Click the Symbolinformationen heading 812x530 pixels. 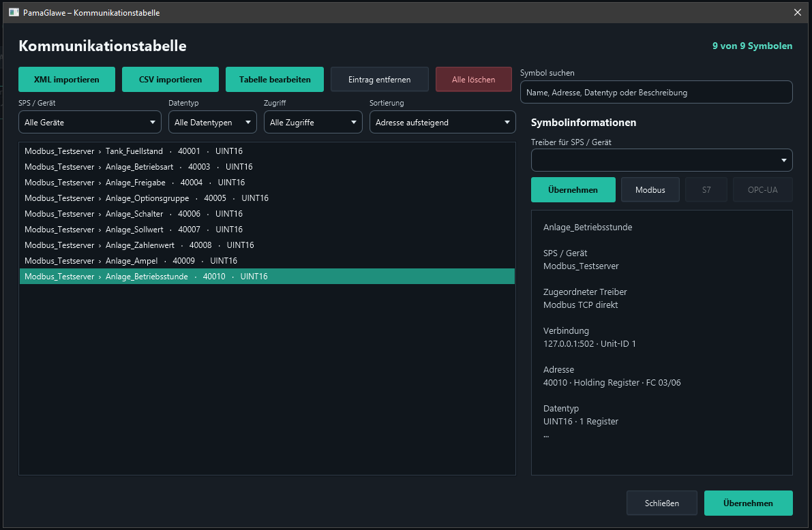click(x=584, y=123)
